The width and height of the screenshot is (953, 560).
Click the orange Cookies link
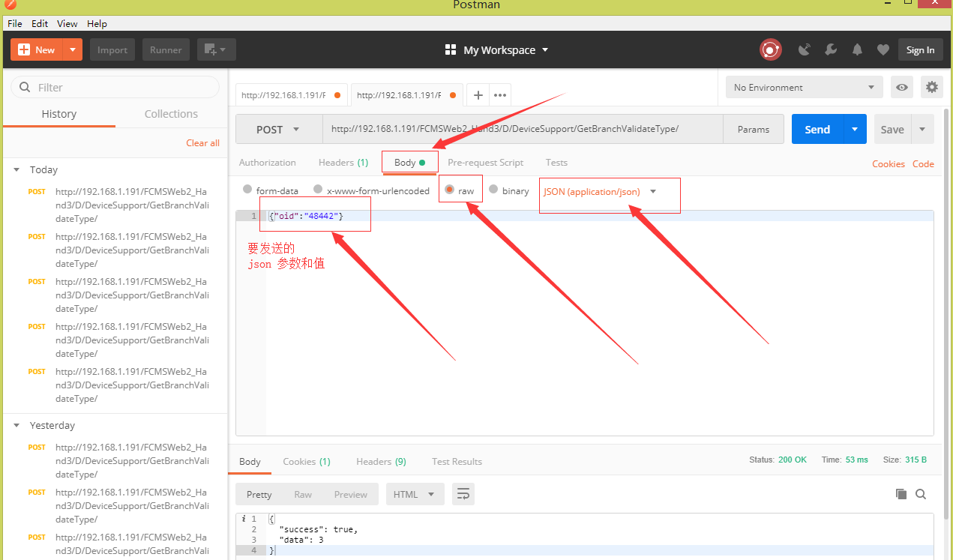[x=889, y=164]
